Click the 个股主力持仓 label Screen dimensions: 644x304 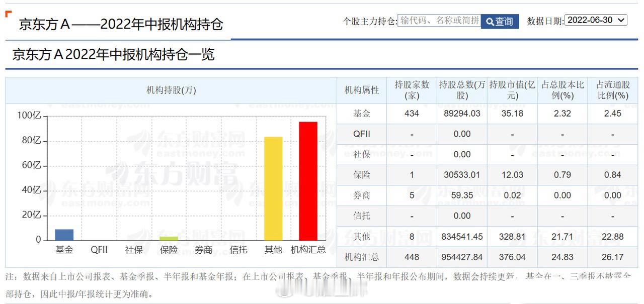click(370, 21)
